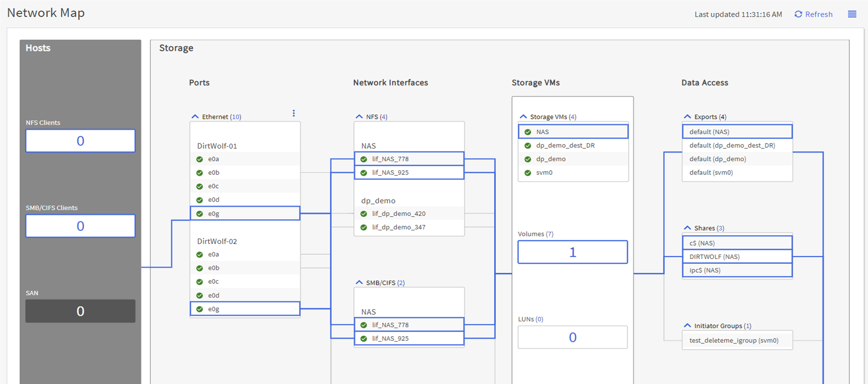
Task: Collapse the SMB/CIFS (2) interfaces group
Action: pos(359,282)
